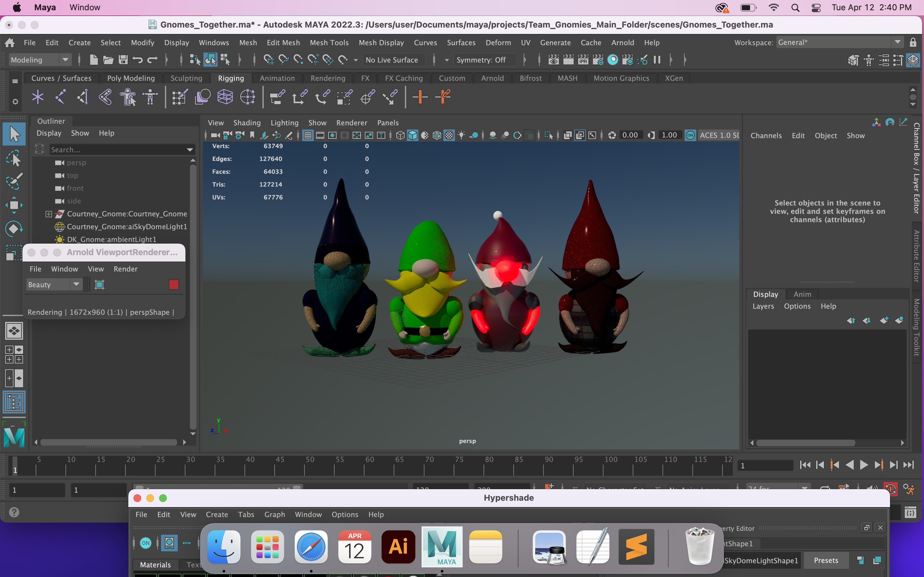
Task: Open the Beauty AOV dropdown in Arnold ViewportRenderer
Action: (76, 284)
